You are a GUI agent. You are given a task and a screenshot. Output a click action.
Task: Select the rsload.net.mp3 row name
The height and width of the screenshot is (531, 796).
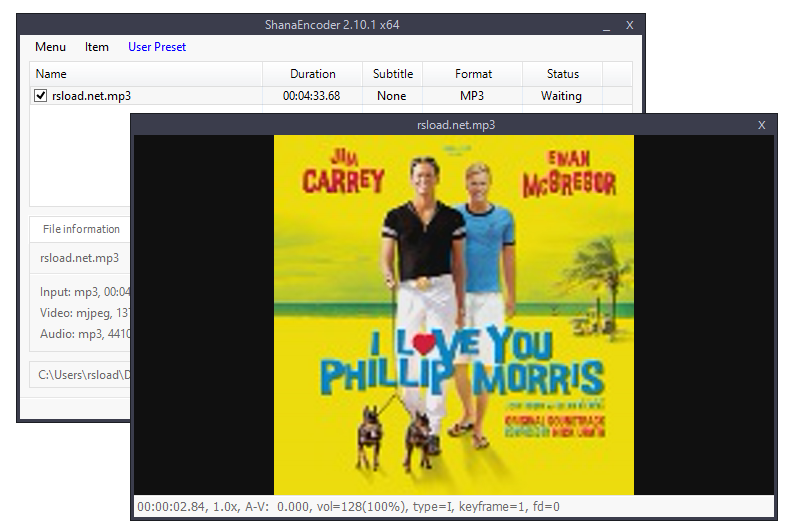click(x=91, y=96)
